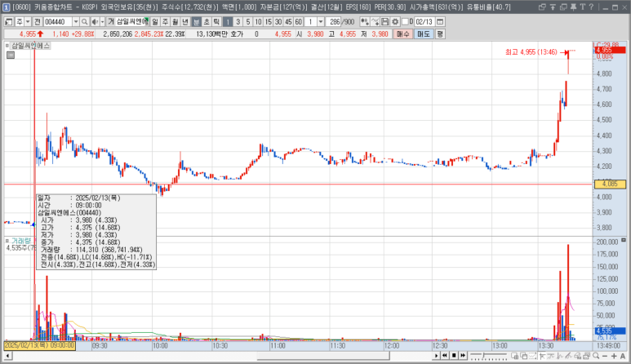Click the plus zoom in icon
Image resolution: width=631 pixels, height=364 pixels.
pos(614,356)
